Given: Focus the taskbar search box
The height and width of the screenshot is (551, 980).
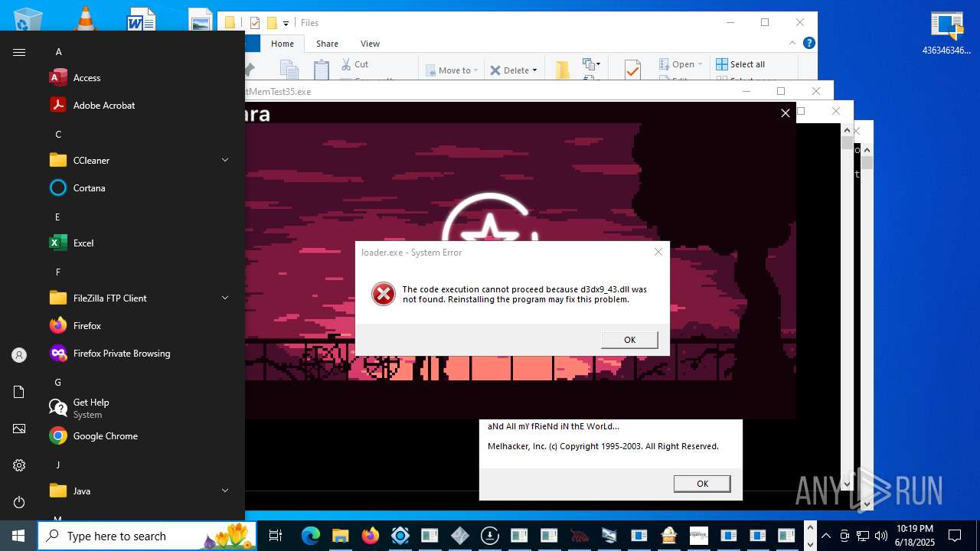Looking at the screenshot, I should (x=148, y=536).
